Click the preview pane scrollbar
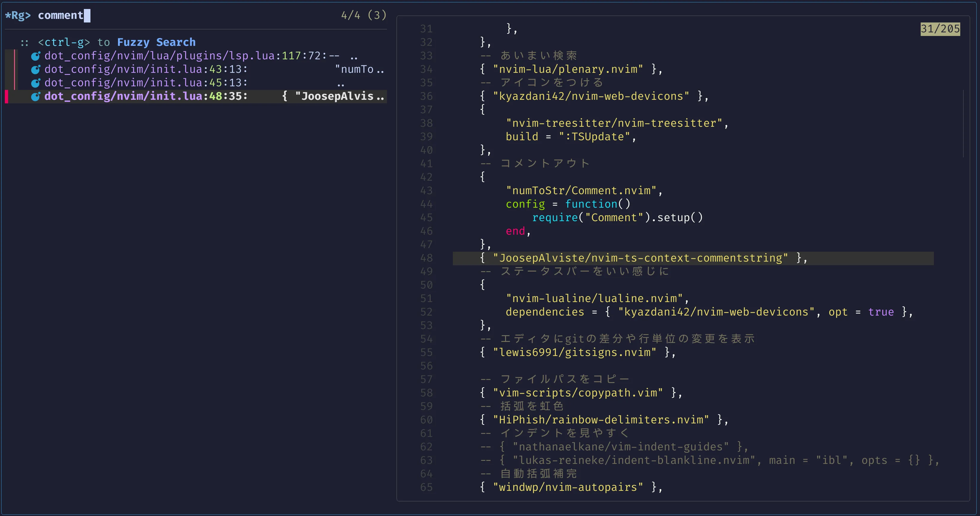Screen dimensions: 980x516 tap(963, 123)
